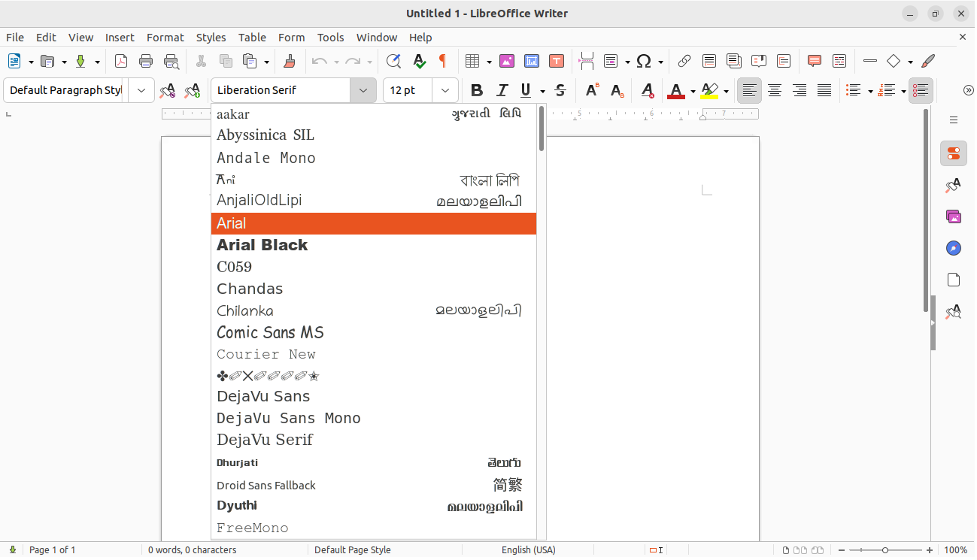Open Find and Replace magnifier icon
This screenshot has width=977, height=560.
pos(393,62)
